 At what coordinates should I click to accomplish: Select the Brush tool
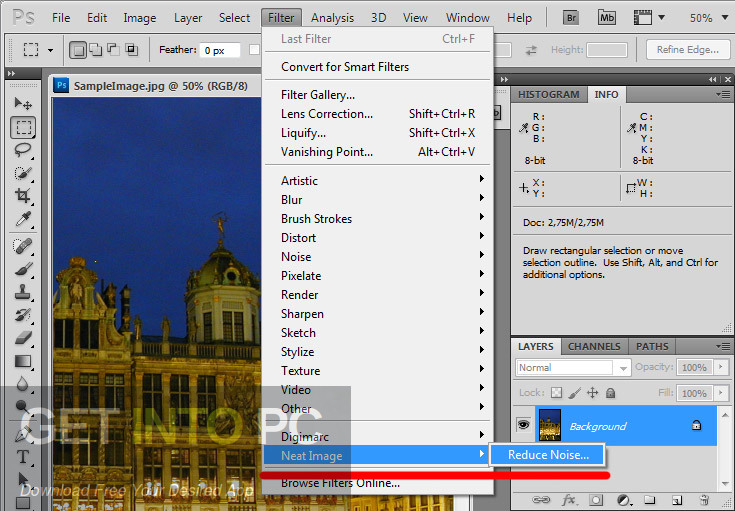point(22,269)
